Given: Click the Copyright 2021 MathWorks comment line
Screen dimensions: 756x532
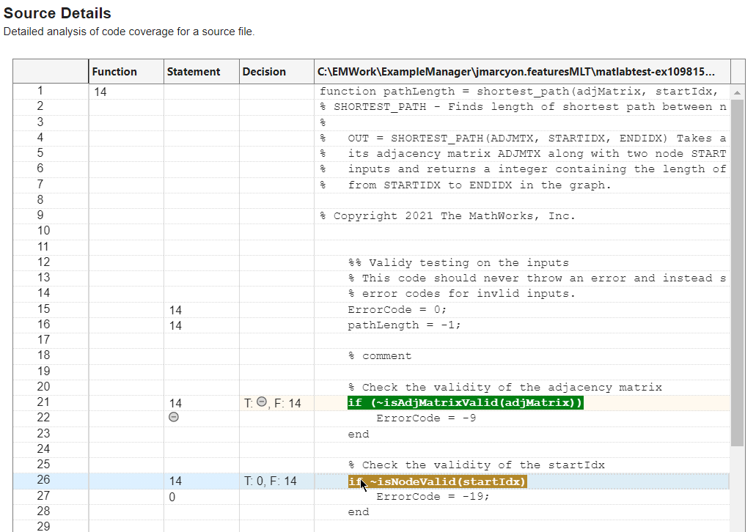Looking at the screenshot, I should 447,216.
